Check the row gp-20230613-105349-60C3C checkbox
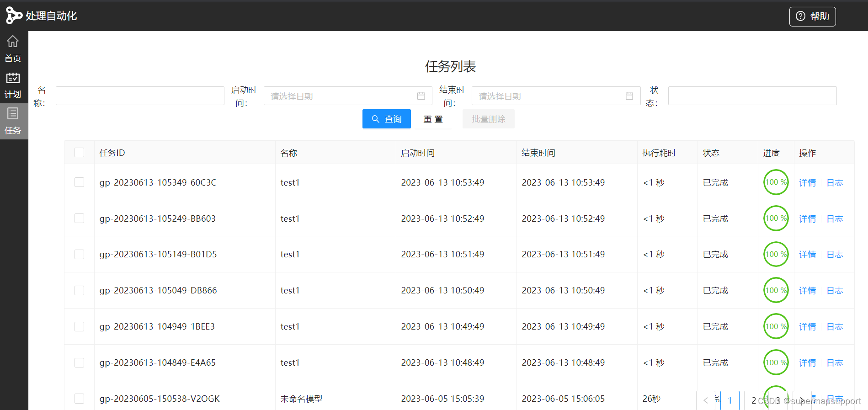This screenshot has height=410, width=868. [x=80, y=182]
